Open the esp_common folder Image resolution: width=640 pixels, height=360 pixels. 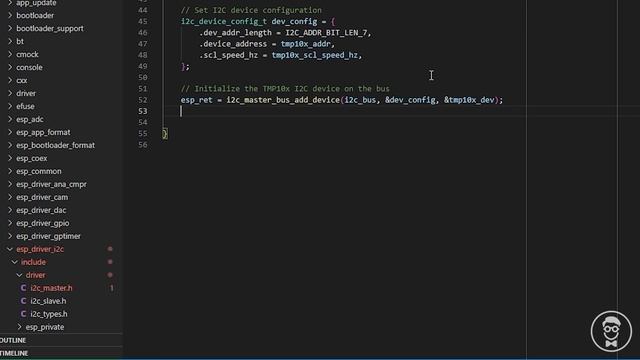point(39,171)
